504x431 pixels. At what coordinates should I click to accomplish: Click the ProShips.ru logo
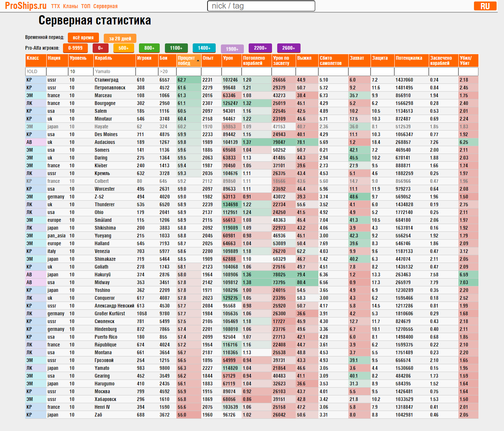[x=26, y=6]
